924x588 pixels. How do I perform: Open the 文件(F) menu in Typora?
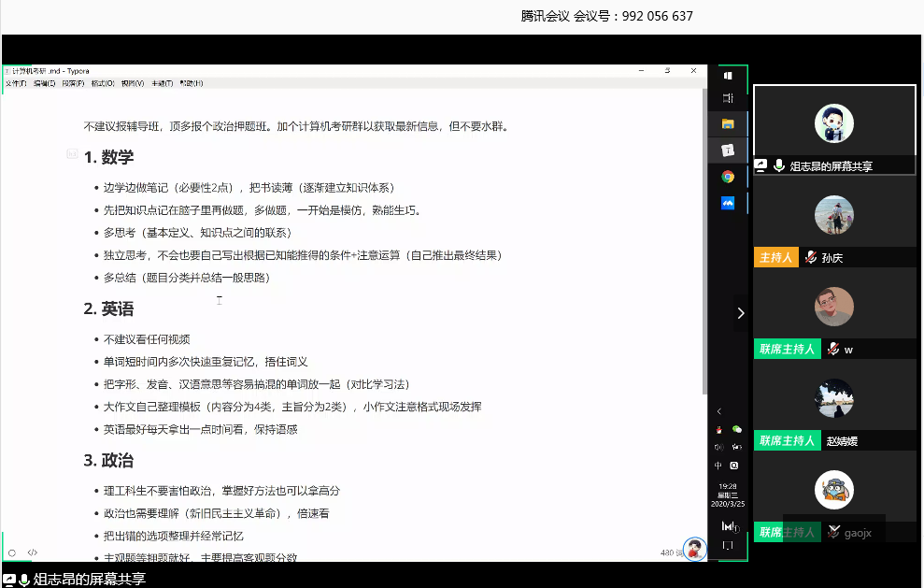pyautogui.click(x=16, y=83)
